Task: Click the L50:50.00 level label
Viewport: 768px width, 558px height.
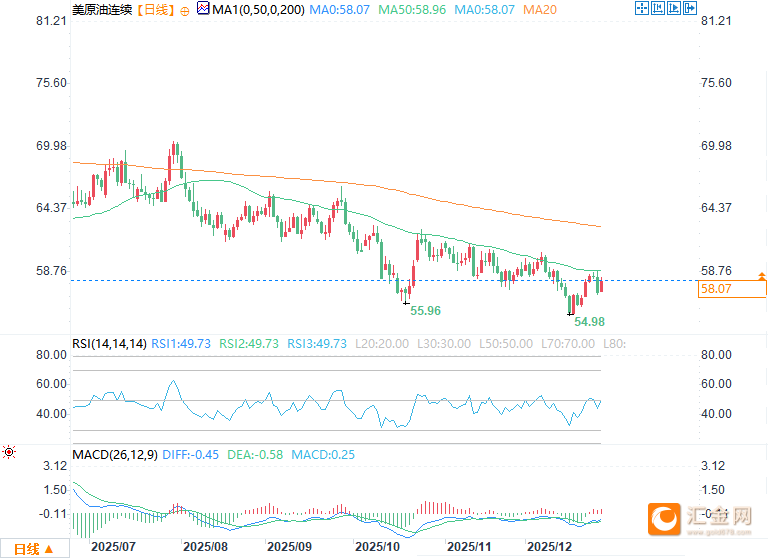Action: point(506,344)
